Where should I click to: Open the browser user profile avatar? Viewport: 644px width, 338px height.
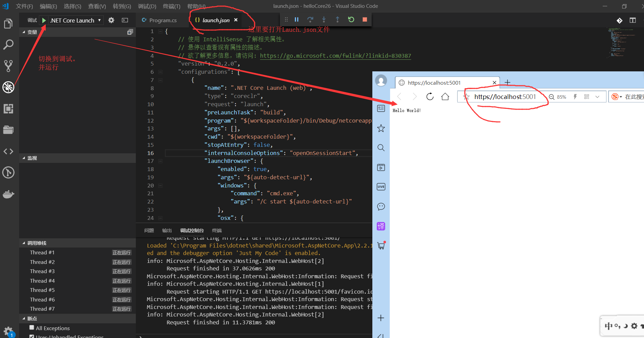[381, 81]
